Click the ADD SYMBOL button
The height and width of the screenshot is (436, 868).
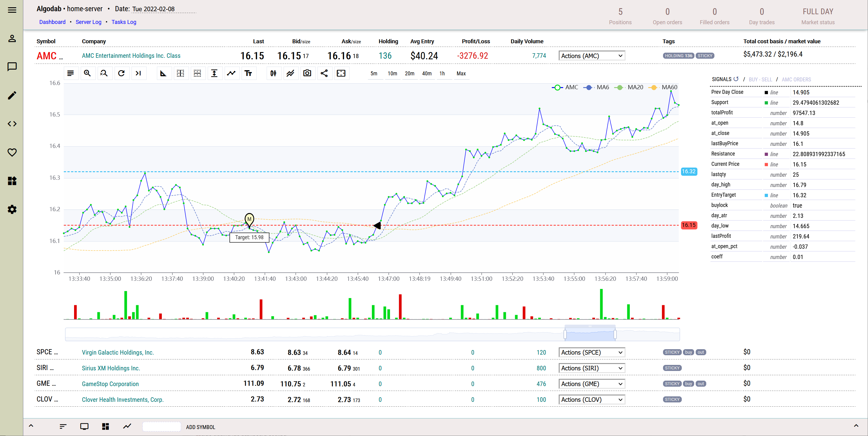click(200, 427)
